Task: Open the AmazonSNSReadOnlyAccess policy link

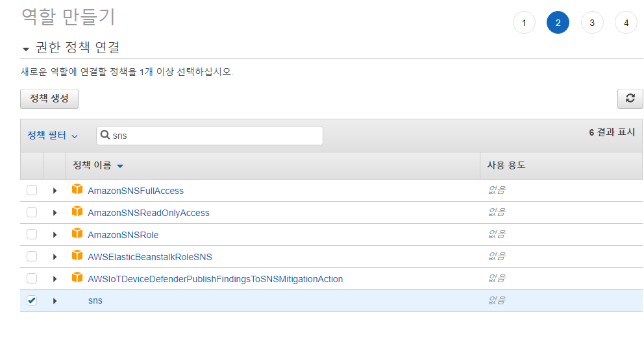Action: (x=149, y=213)
